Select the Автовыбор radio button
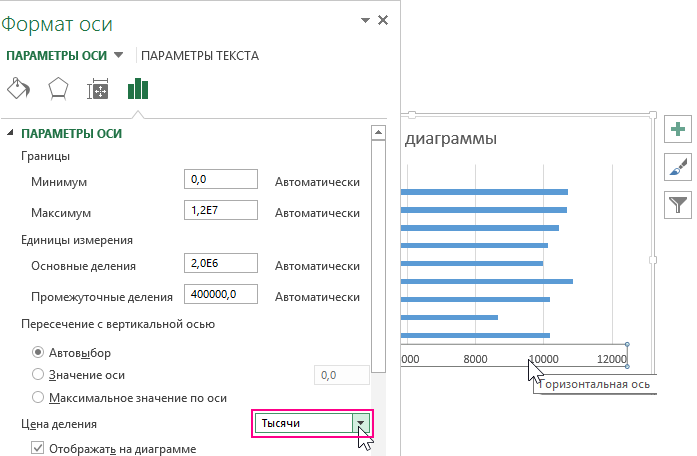This screenshot has height=456, width=697. pos(38,352)
